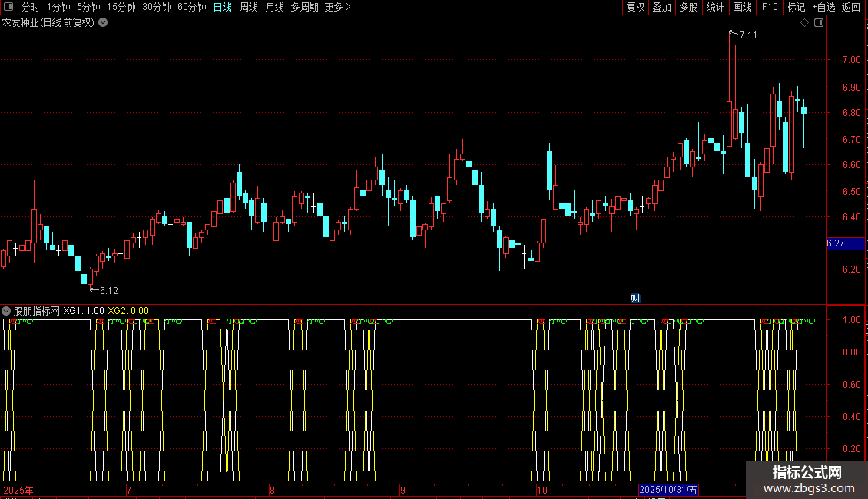Image resolution: width=868 pixels, height=499 pixels.
Task: Switch to 分时 intraday view
Action: pyautogui.click(x=31, y=7)
